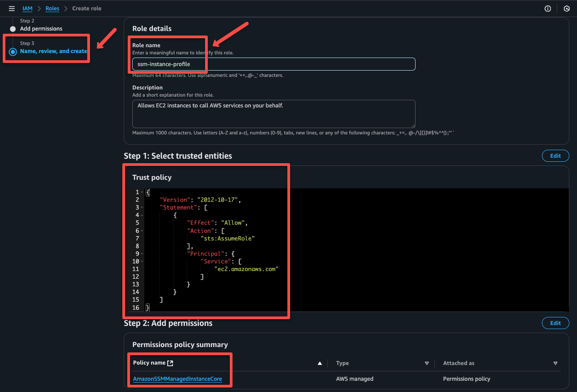This screenshot has height=392, width=577.
Task: Collapse the Statement array fold at line 3
Action: 142,208
